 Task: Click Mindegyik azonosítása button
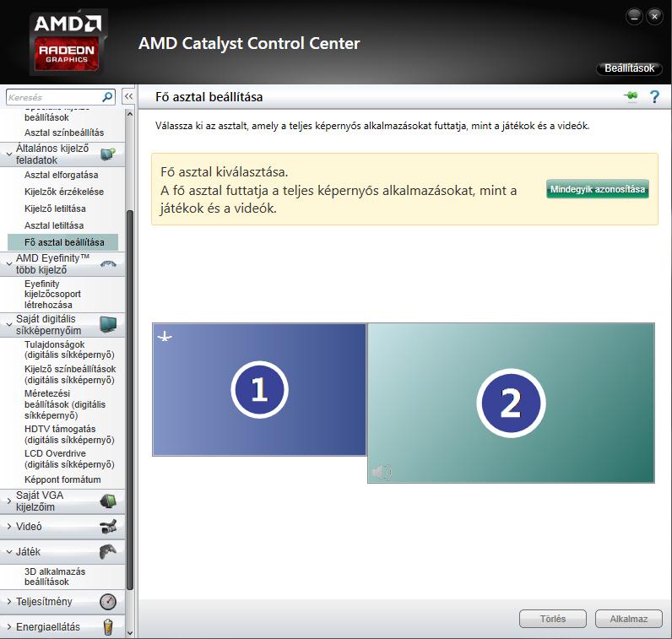(598, 189)
